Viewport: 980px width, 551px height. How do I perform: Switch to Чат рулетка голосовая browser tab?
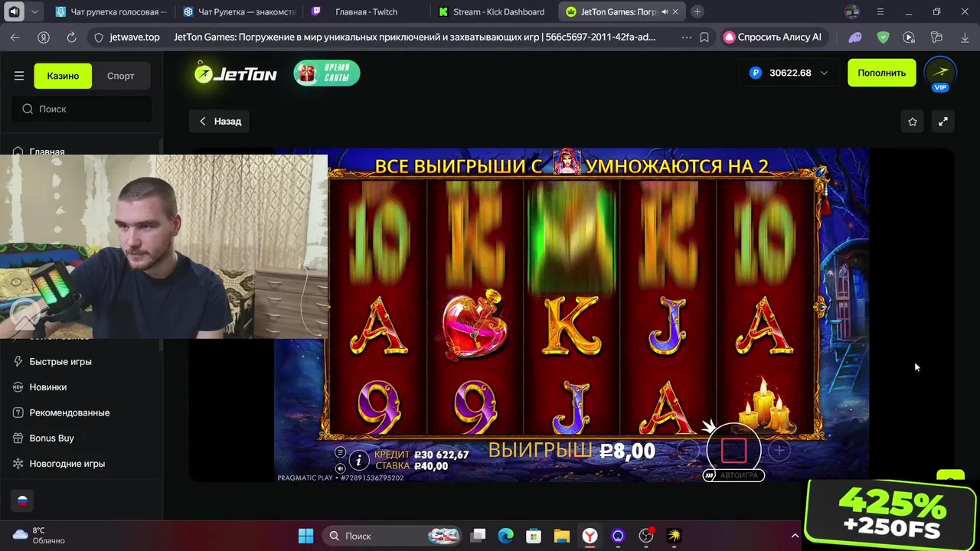(x=112, y=11)
